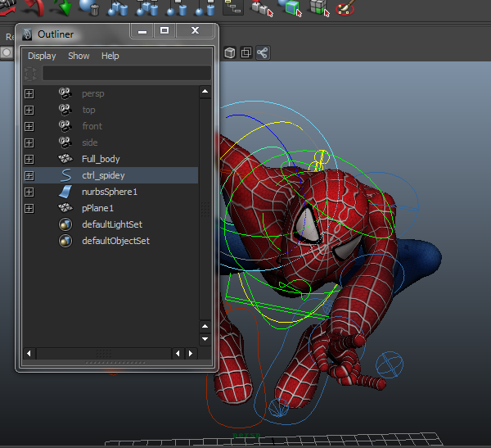Click the camera icon next to top
The width and height of the screenshot is (491, 448).
point(65,110)
